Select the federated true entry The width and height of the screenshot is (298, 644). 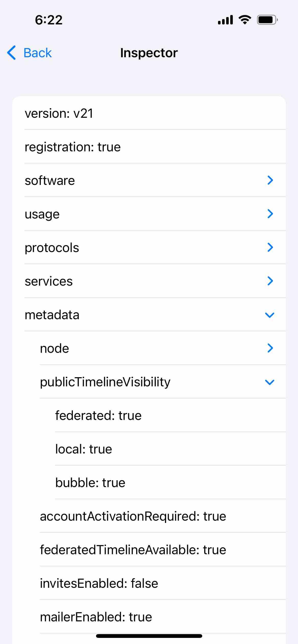98,416
